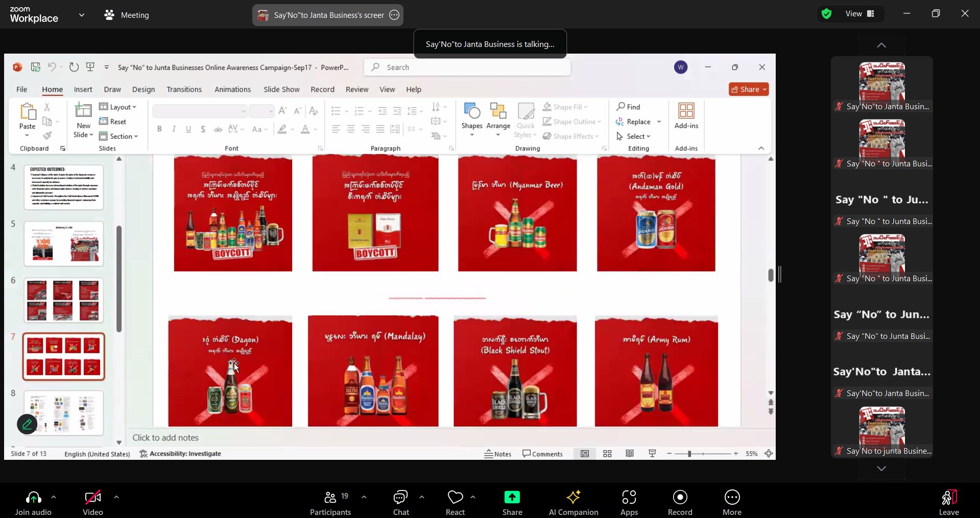This screenshot has height=518, width=980.
Task: Select slide 6 thumbnail
Action: pos(64,300)
